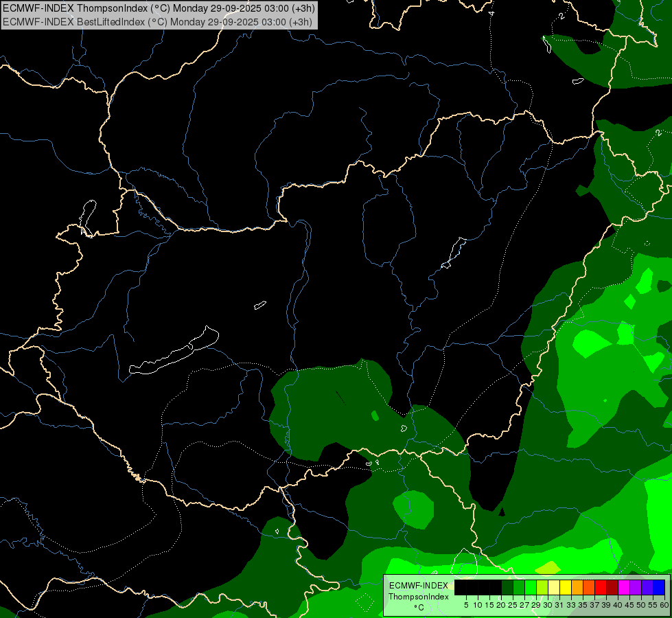Select the dark green legend swatch
This screenshot has width=672, height=618.
click(x=507, y=587)
